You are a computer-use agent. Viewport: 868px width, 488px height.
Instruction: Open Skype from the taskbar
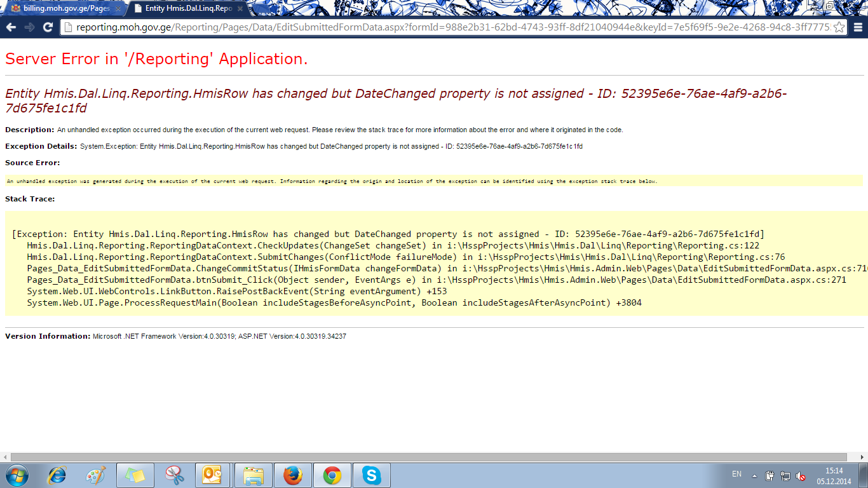371,475
